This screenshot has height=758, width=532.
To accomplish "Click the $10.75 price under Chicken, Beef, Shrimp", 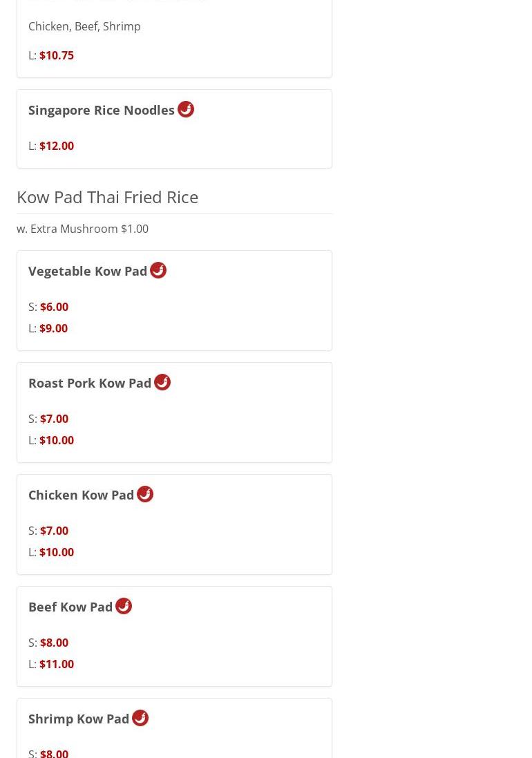I will [x=57, y=55].
